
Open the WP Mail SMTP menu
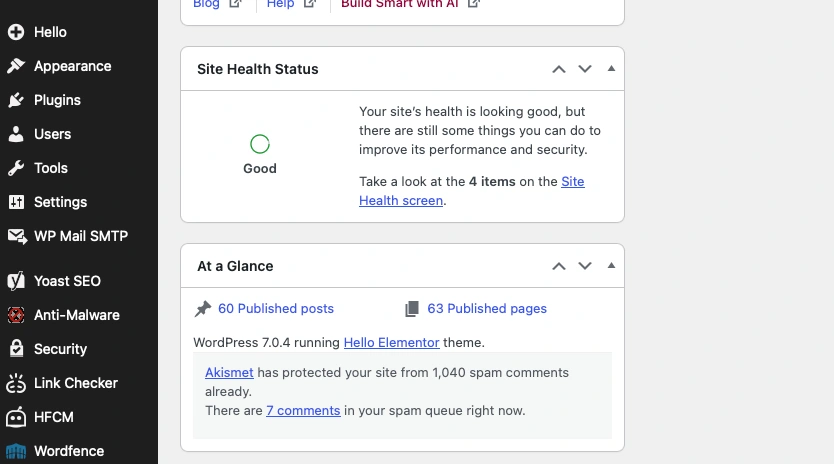click(79, 236)
